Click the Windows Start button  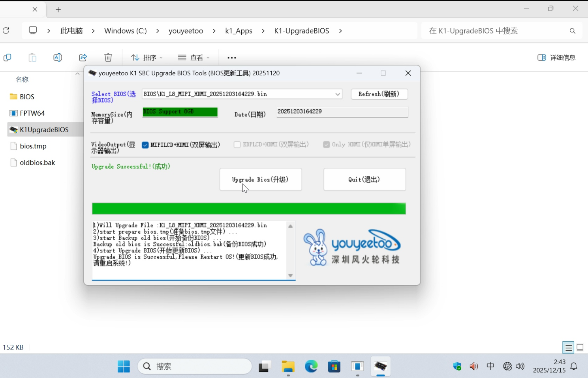(124, 367)
